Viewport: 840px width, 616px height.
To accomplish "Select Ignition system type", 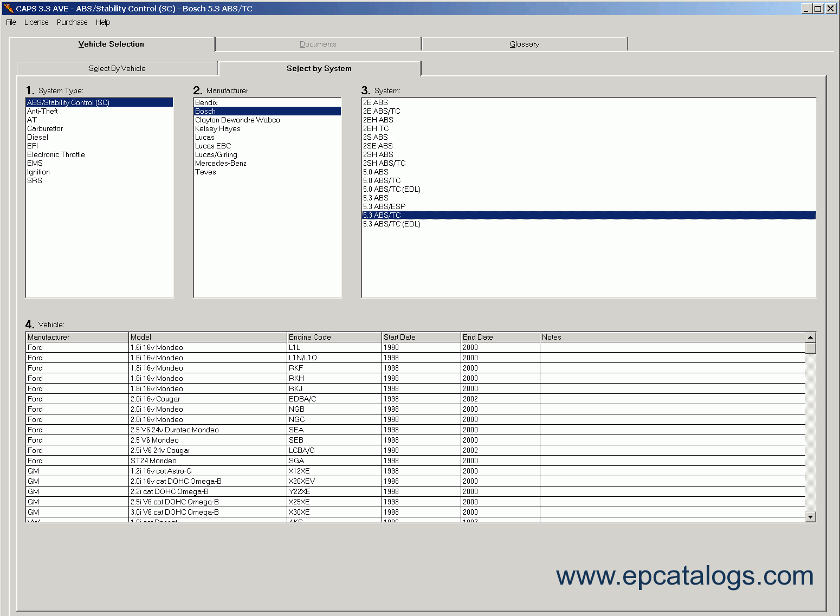I will click(100, 172).
